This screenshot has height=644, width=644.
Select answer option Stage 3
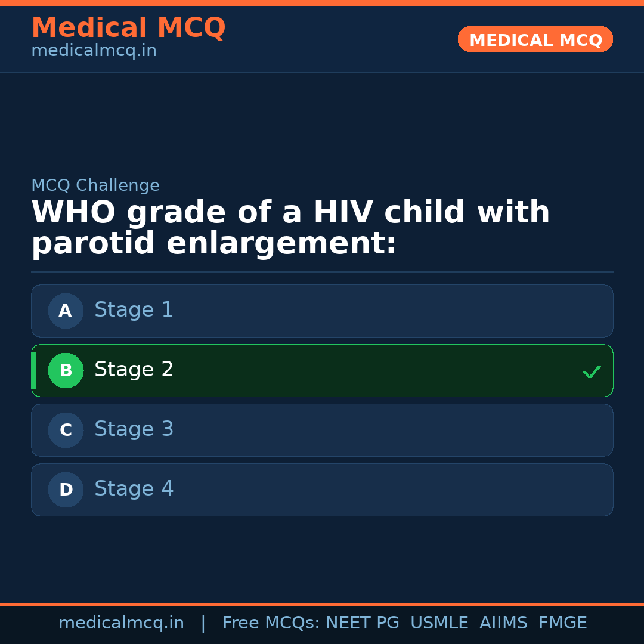pyautogui.click(x=322, y=430)
